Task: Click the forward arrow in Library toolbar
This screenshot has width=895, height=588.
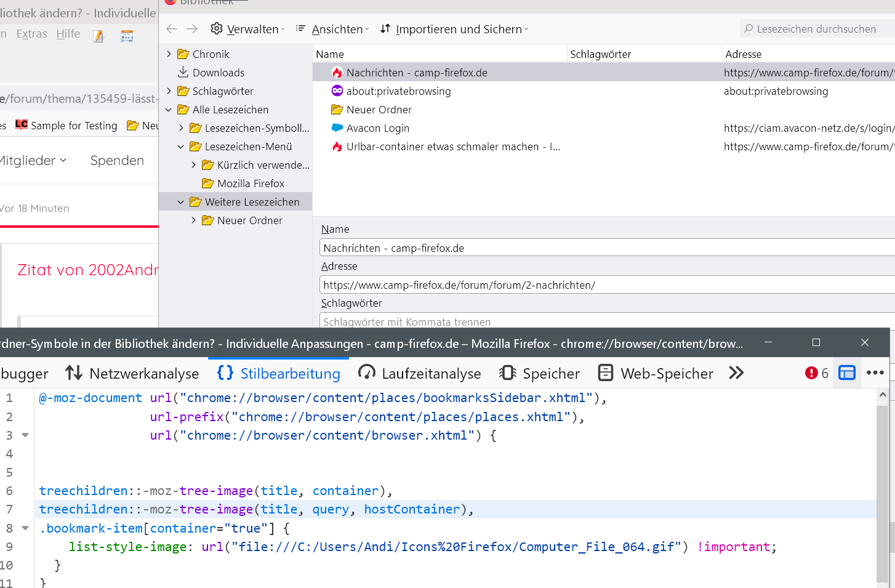Action: [x=192, y=29]
